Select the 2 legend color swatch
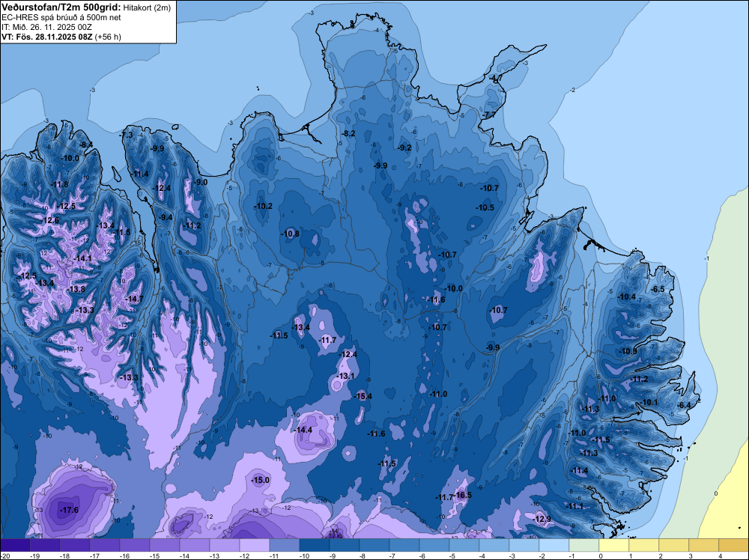This screenshot has height=560, width=749. click(673, 545)
